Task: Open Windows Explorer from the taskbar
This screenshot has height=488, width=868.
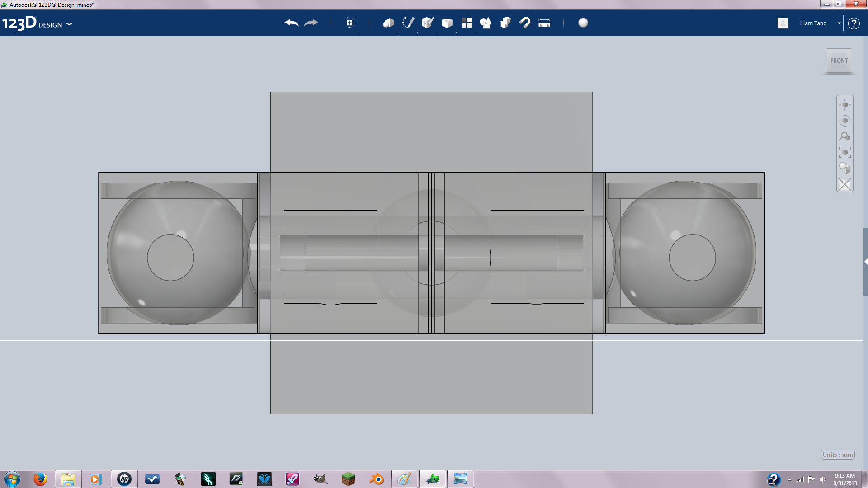Action: [x=68, y=479]
